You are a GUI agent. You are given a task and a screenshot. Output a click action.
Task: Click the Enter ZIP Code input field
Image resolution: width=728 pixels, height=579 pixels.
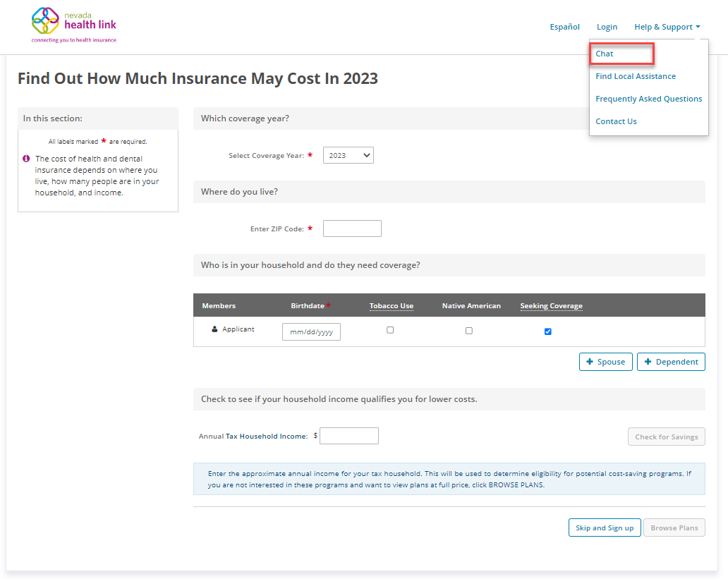(x=352, y=228)
